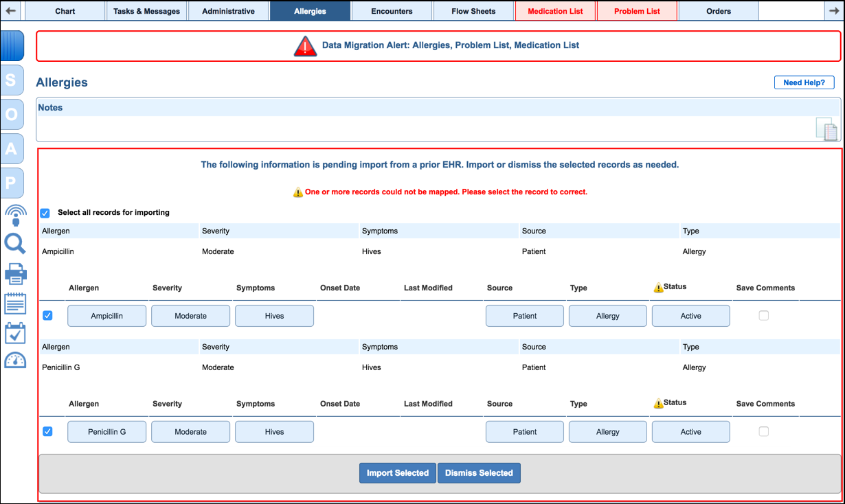
Task: Open Hives symptoms selector in Ampicillin row
Action: tap(275, 316)
